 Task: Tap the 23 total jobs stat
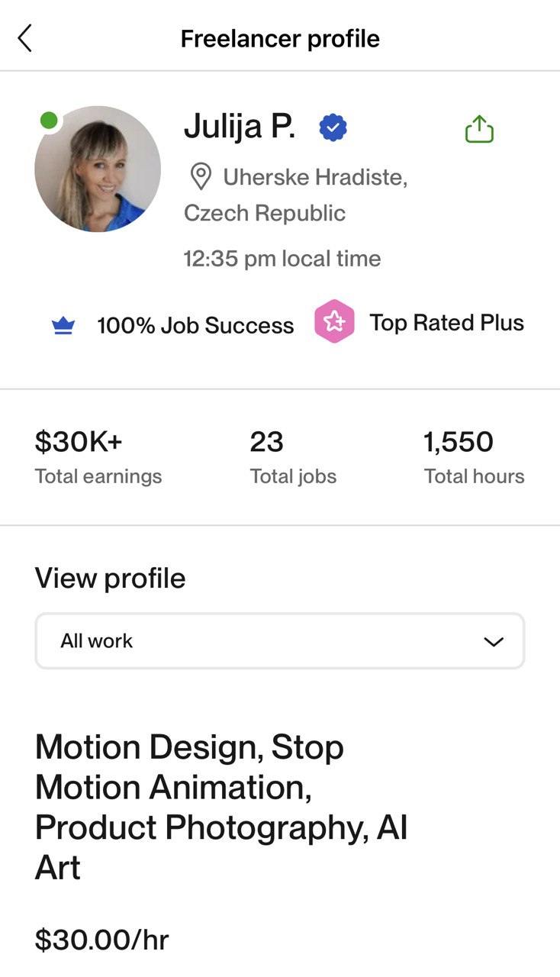pyautogui.click(x=293, y=456)
